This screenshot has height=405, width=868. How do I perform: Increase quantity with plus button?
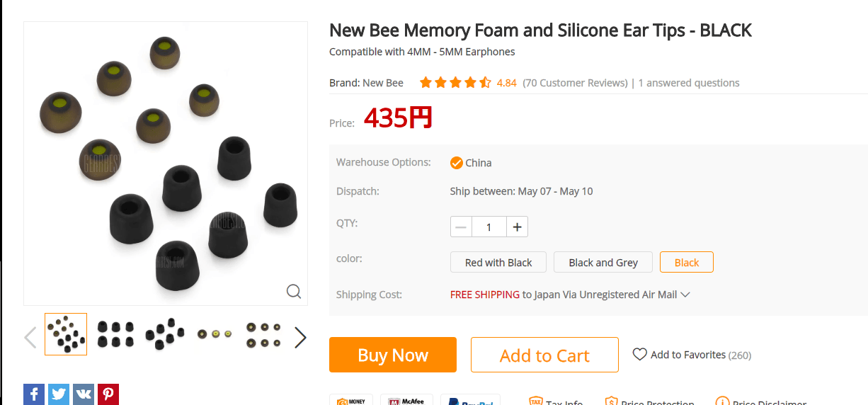coord(517,227)
